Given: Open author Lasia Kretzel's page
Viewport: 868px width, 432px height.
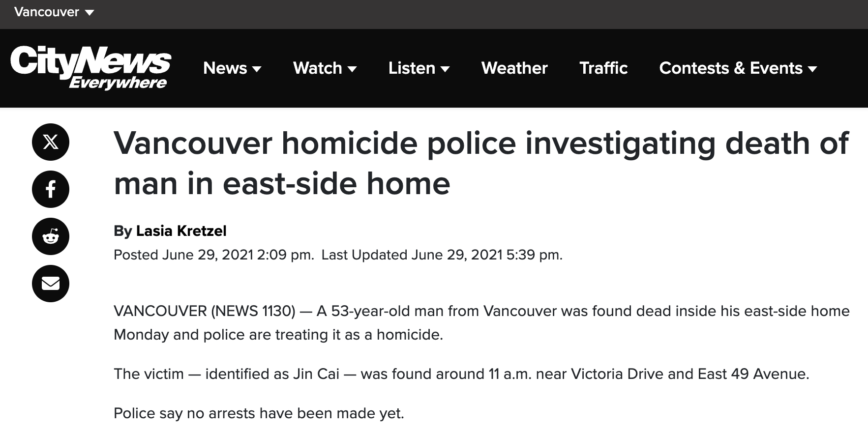Looking at the screenshot, I should [x=181, y=230].
